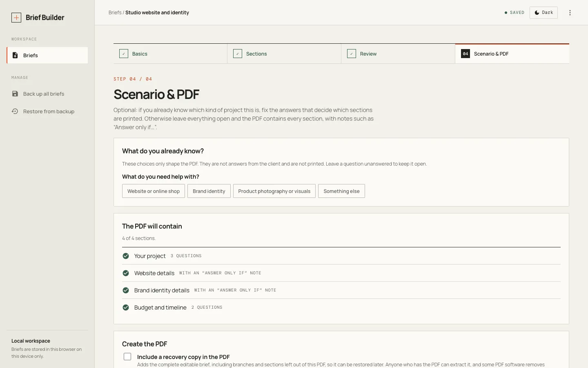The height and width of the screenshot is (368, 588).
Task: Click the Your project section row
Action: click(341, 256)
